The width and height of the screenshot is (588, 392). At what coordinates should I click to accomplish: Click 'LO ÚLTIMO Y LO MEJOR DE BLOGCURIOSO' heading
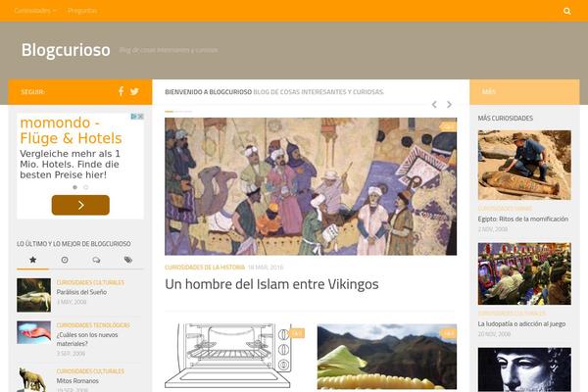click(x=73, y=244)
